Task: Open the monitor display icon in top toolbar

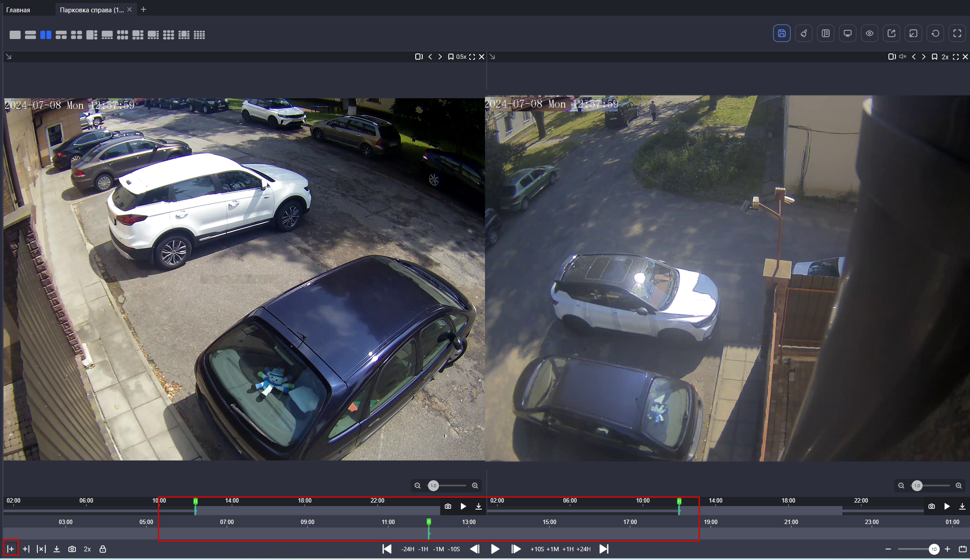Action: pyautogui.click(x=847, y=33)
